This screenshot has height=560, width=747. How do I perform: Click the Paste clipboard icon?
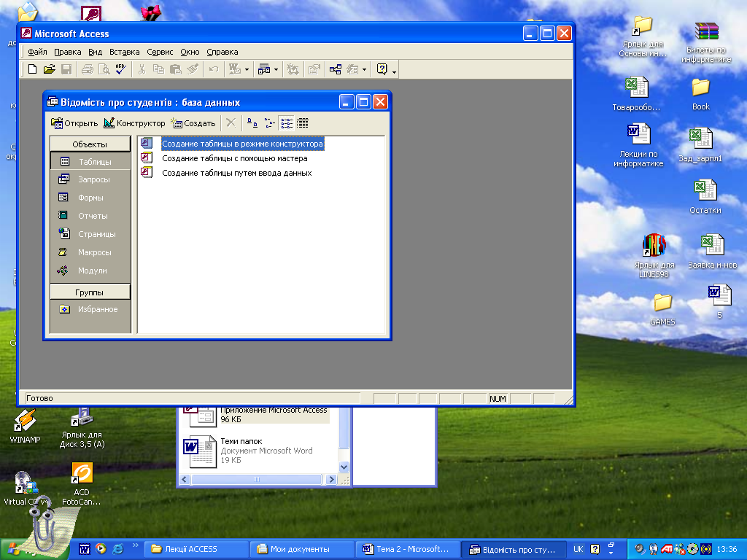tap(175, 69)
